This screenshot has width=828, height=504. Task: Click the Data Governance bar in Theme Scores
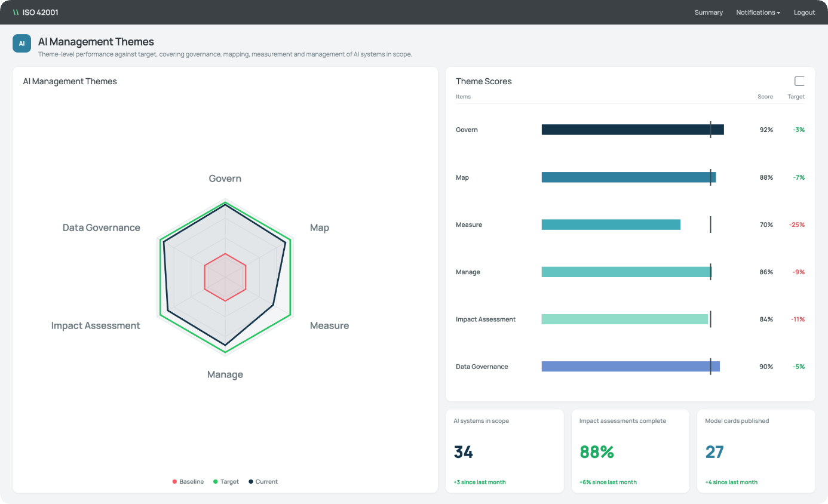coord(631,367)
